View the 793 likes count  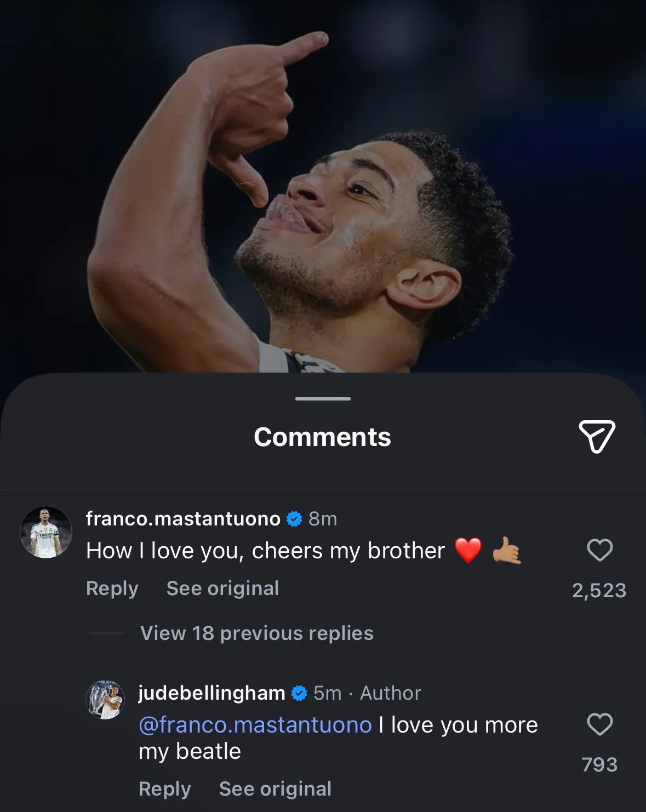599,764
